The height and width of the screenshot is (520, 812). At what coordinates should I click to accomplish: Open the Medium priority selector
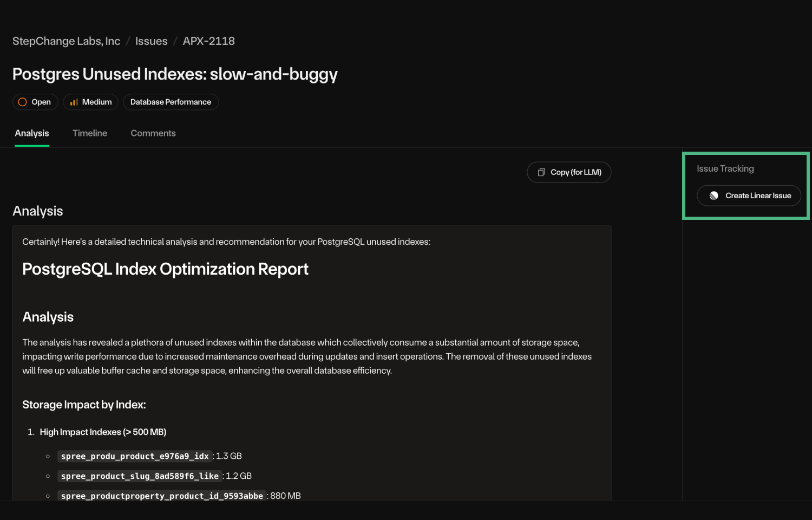point(90,102)
